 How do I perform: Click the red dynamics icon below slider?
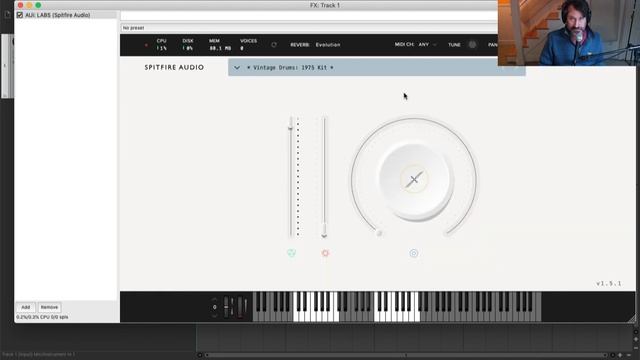(x=325, y=253)
